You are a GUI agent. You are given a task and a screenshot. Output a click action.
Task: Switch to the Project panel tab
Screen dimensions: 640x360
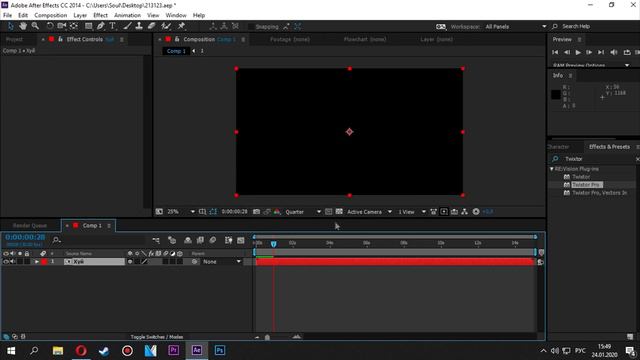(14, 40)
